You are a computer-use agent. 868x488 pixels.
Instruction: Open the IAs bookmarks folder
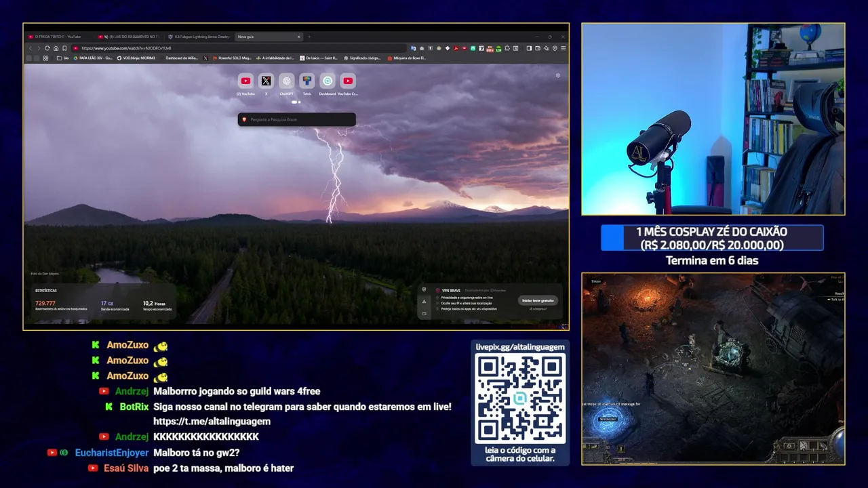[x=64, y=58]
